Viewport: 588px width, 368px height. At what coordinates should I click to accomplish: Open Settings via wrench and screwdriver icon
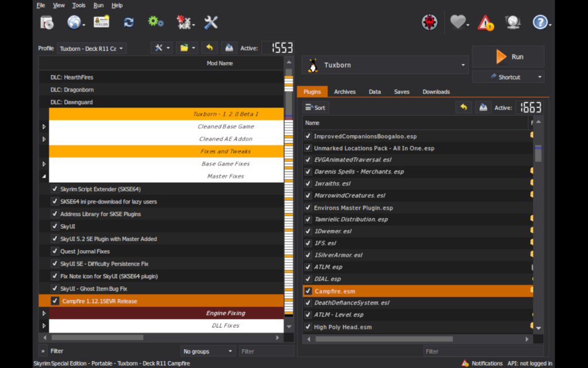pyautogui.click(x=211, y=22)
